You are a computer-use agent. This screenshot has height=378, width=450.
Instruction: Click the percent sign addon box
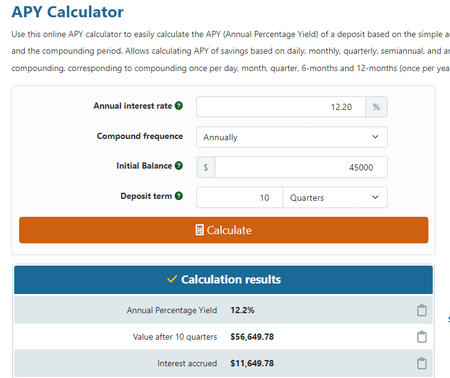(376, 107)
